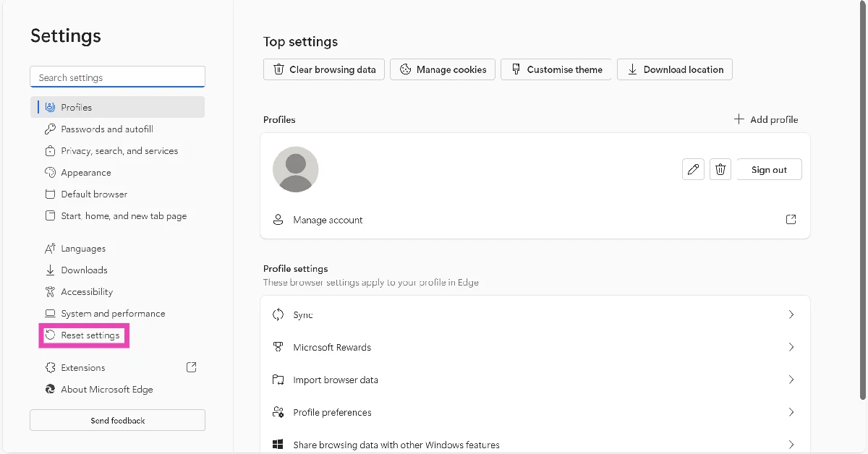Image resolution: width=868 pixels, height=454 pixels.
Task: Click the Add profile plus icon
Action: pyautogui.click(x=739, y=119)
